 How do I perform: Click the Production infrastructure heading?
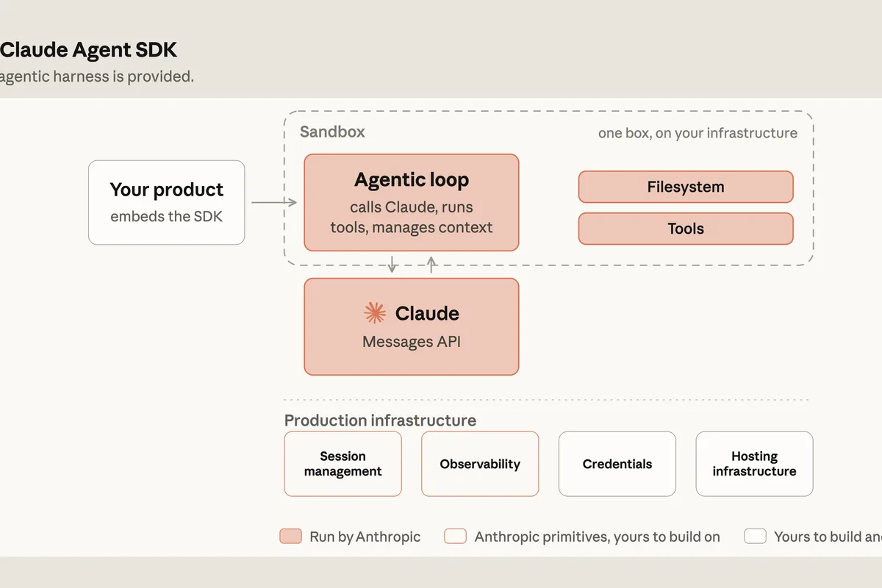380,420
